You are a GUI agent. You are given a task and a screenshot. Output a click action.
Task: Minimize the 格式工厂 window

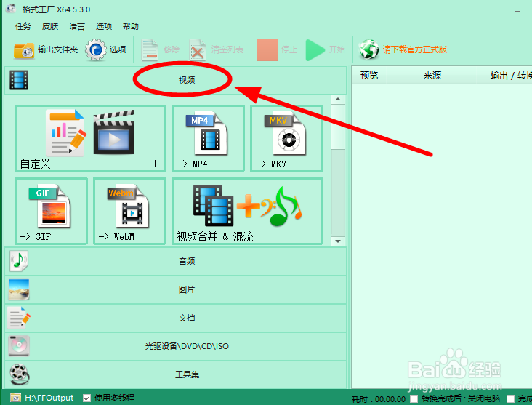[x=517, y=12]
